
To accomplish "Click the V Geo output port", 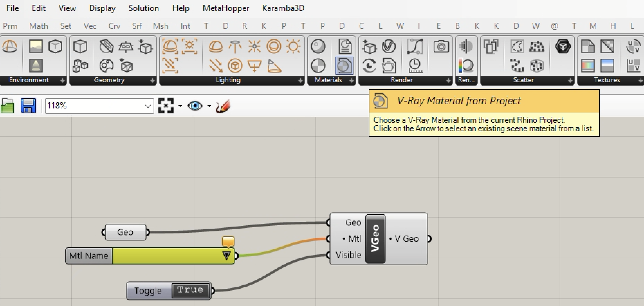I will (x=429, y=239).
